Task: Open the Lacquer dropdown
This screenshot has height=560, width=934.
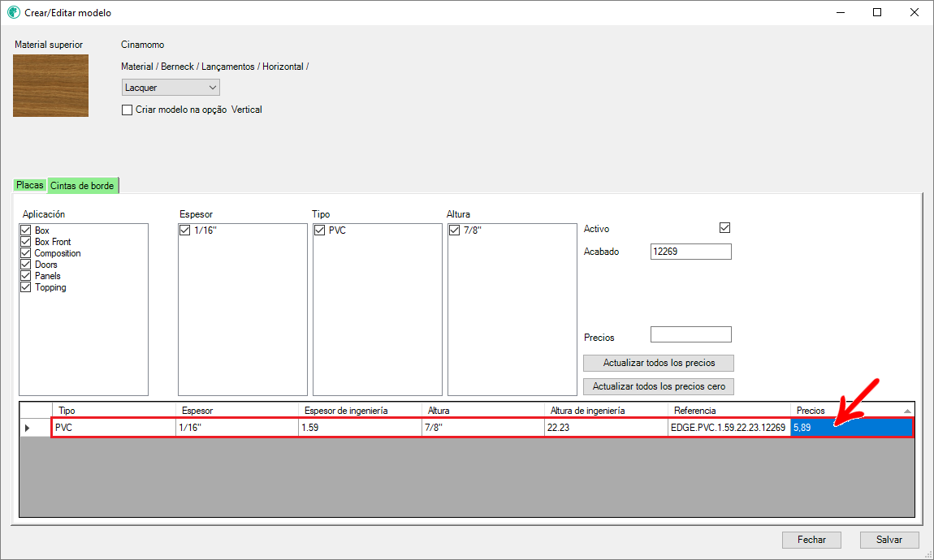Action: [171, 87]
